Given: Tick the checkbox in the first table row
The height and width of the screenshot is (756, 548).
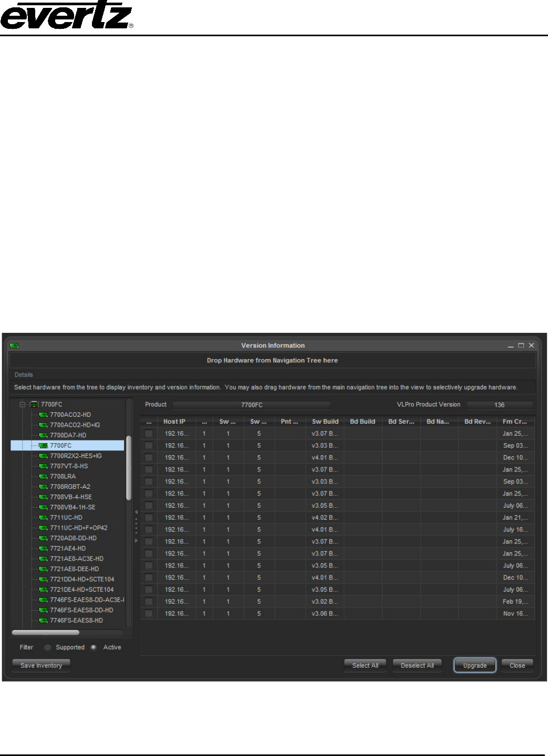Looking at the screenshot, I should (149, 434).
